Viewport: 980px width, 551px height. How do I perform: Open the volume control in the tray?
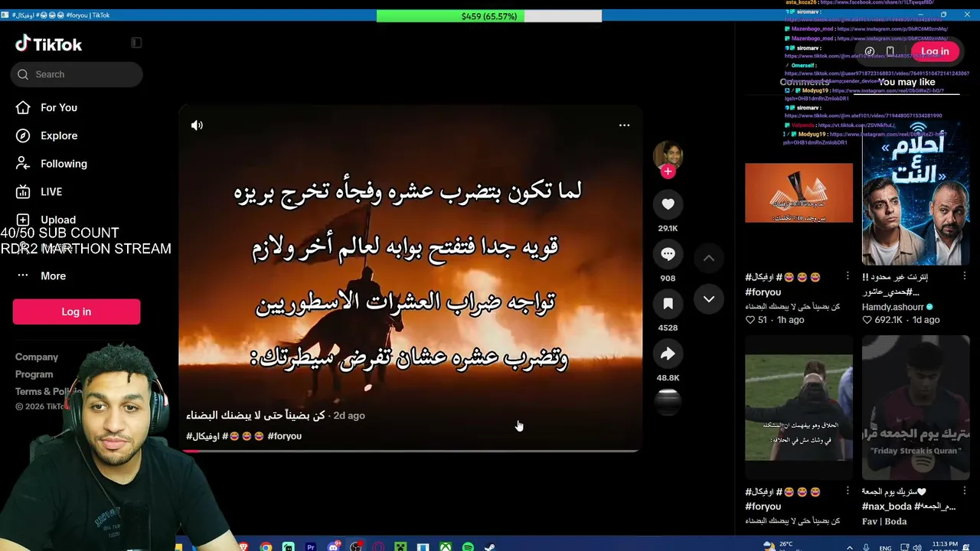pyautogui.click(x=917, y=548)
